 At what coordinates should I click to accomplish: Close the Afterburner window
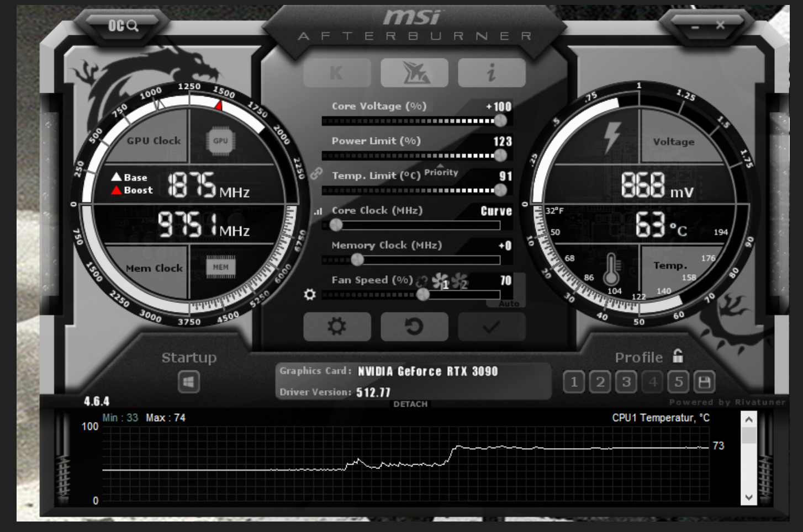click(x=720, y=25)
